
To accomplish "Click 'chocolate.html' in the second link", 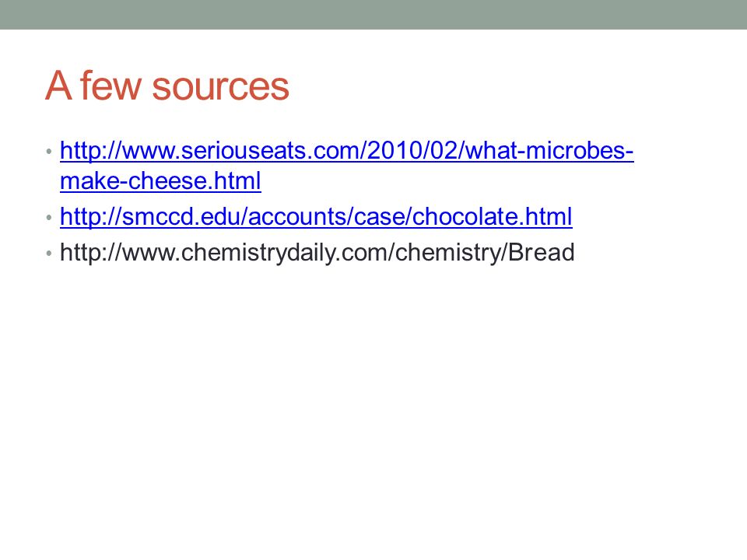I will pyautogui.click(x=492, y=217).
